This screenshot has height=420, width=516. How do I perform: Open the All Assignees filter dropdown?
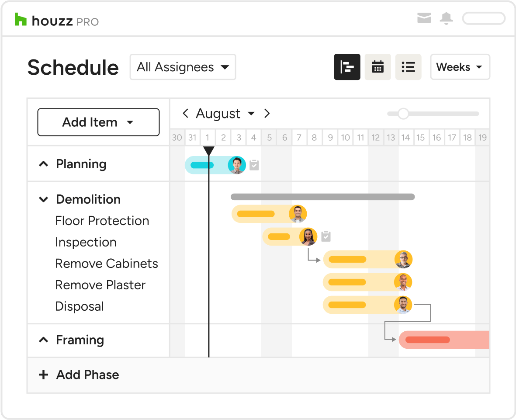(x=183, y=67)
